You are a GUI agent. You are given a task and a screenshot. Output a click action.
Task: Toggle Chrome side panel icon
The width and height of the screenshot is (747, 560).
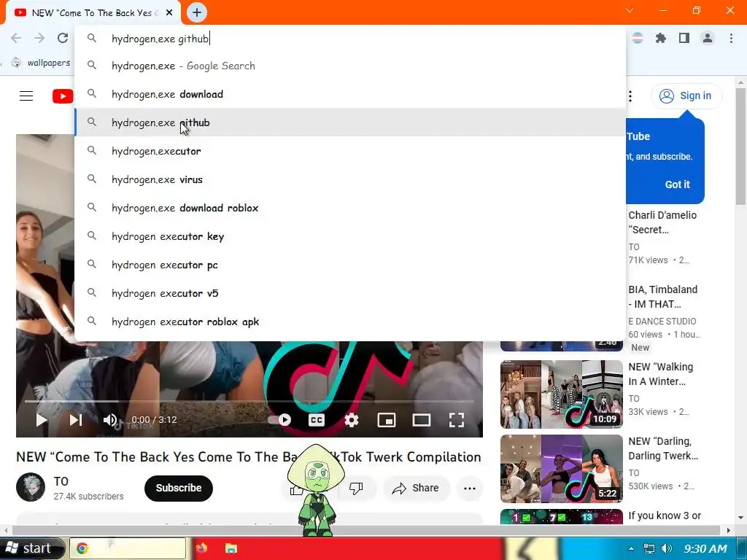[x=684, y=38]
